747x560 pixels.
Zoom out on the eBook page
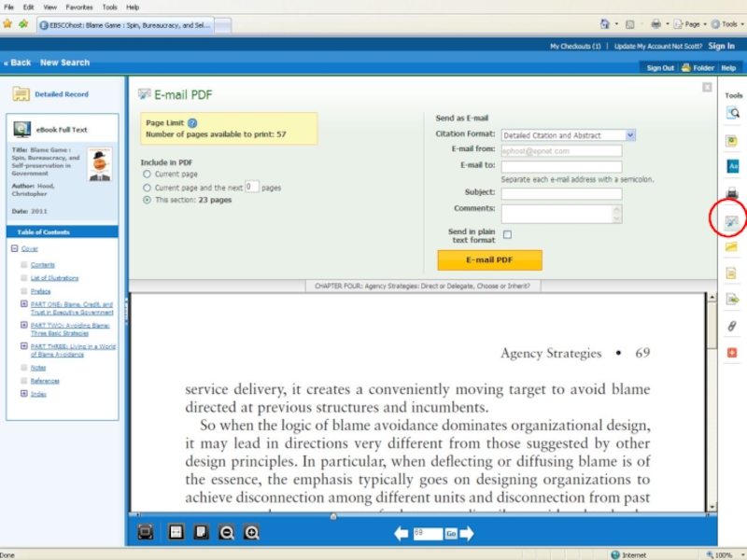226,533
